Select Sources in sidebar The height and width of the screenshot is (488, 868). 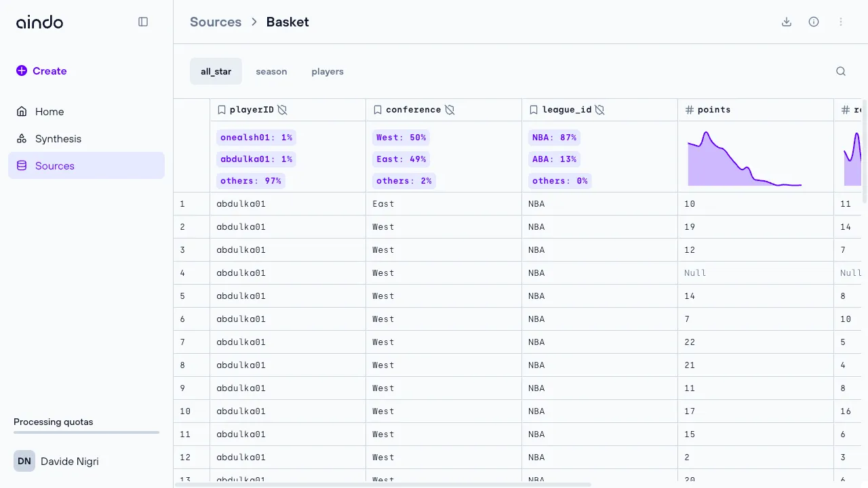tap(86, 165)
